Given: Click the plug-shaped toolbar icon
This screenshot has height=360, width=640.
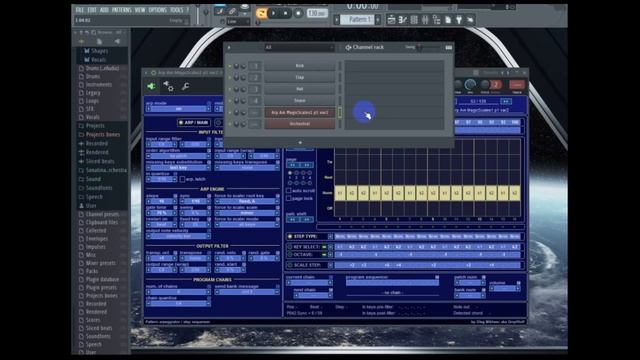Looking at the screenshot, I should (x=459, y=20).
